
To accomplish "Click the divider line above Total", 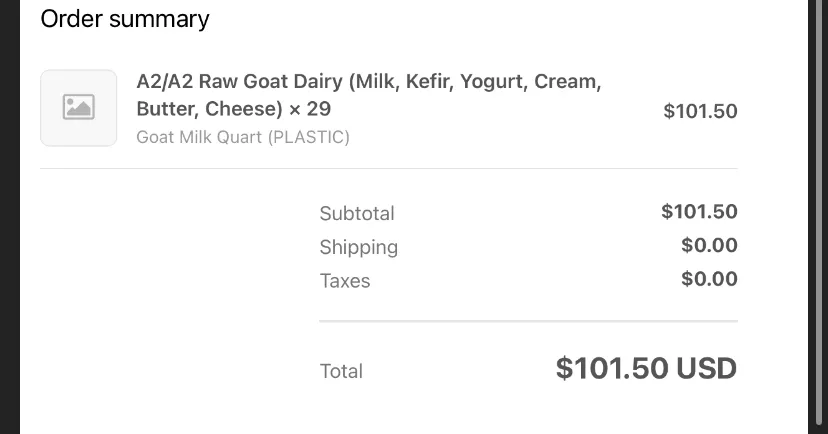I will [529, 320].
